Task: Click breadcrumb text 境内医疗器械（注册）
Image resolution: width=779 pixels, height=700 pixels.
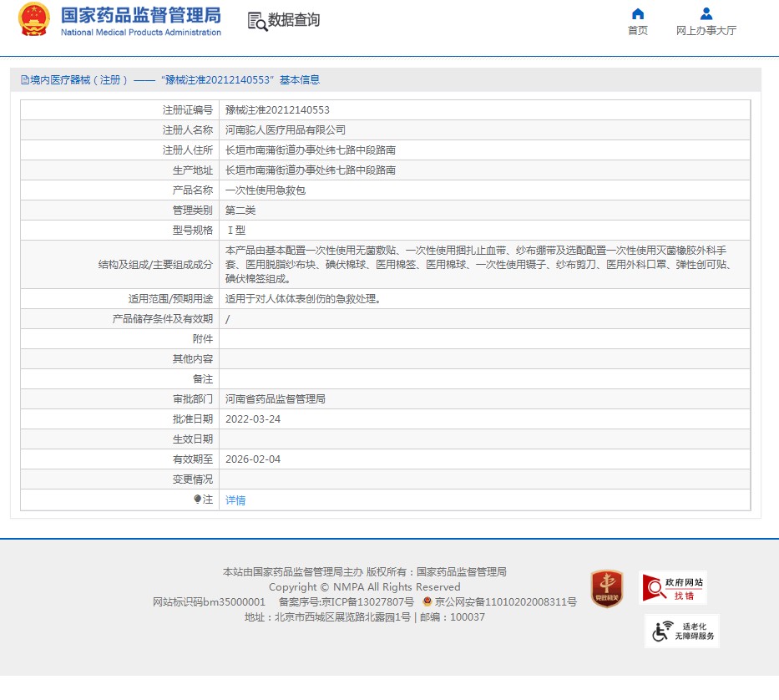Action: [79, 79]
